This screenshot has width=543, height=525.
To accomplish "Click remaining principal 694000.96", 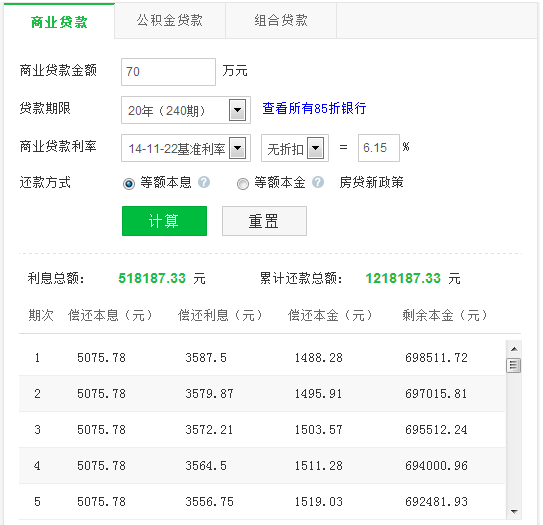I will pos(436,465).
